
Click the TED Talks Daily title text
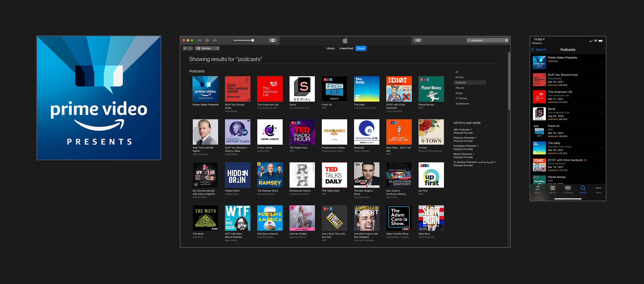click(x=331, y=191)
